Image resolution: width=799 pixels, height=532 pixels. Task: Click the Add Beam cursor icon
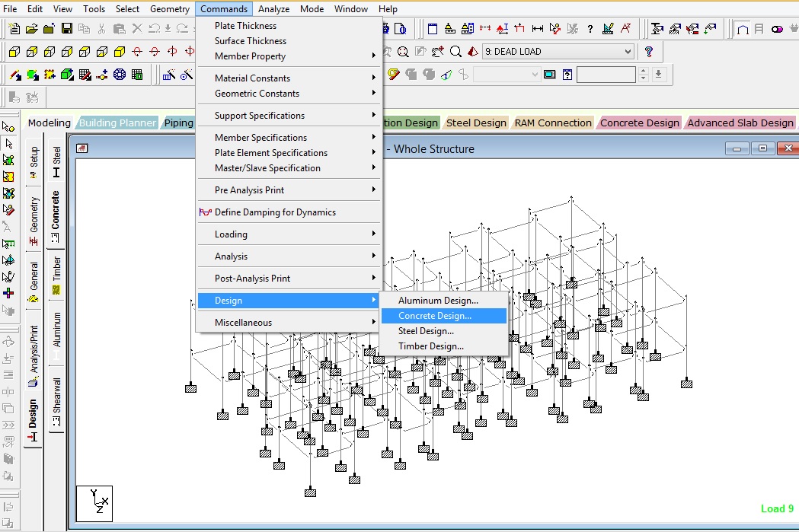pos(14,75)
